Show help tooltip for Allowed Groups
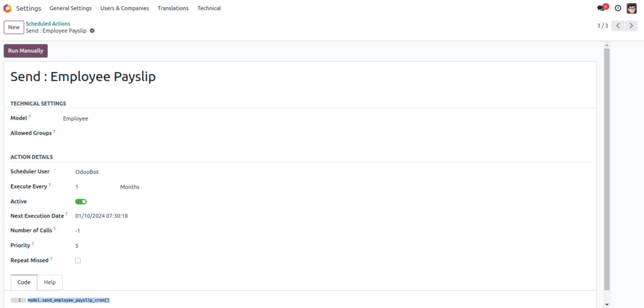The width and height of the screenshot is (644, 308). [54, 132]
